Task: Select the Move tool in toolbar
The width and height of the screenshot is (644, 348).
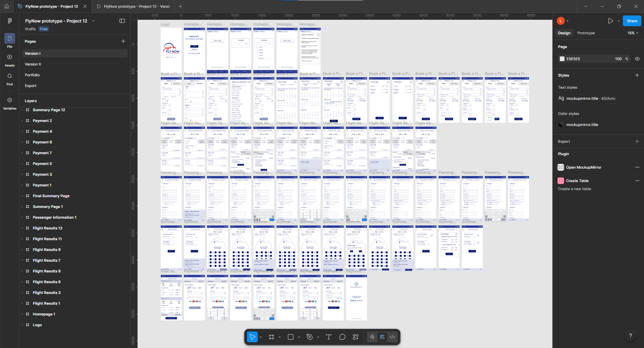Action: (x=252, y=337)
